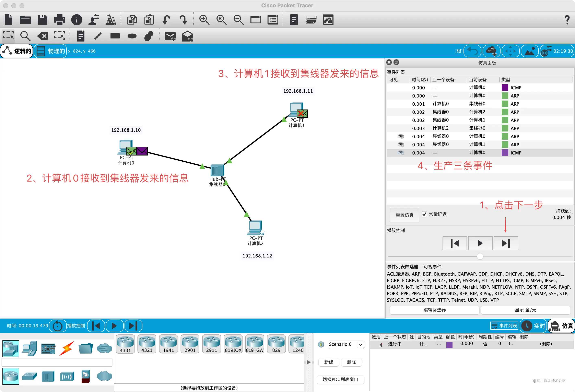Adjust the simulation speed slider handle
The height and width of the screenshot is (392, 575).
pyautogui.click(x=480, y=256)
